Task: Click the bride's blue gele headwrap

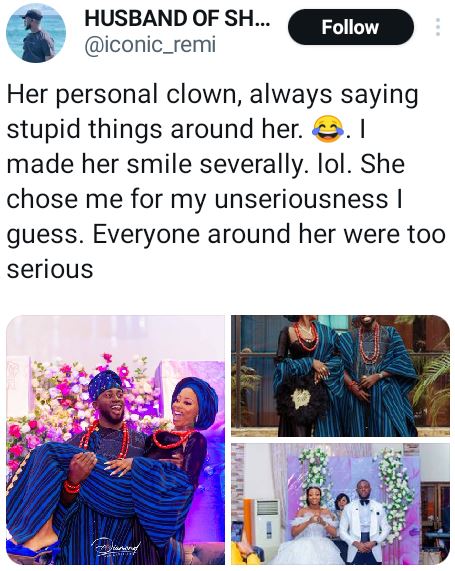Action: (x=198, y=399)
